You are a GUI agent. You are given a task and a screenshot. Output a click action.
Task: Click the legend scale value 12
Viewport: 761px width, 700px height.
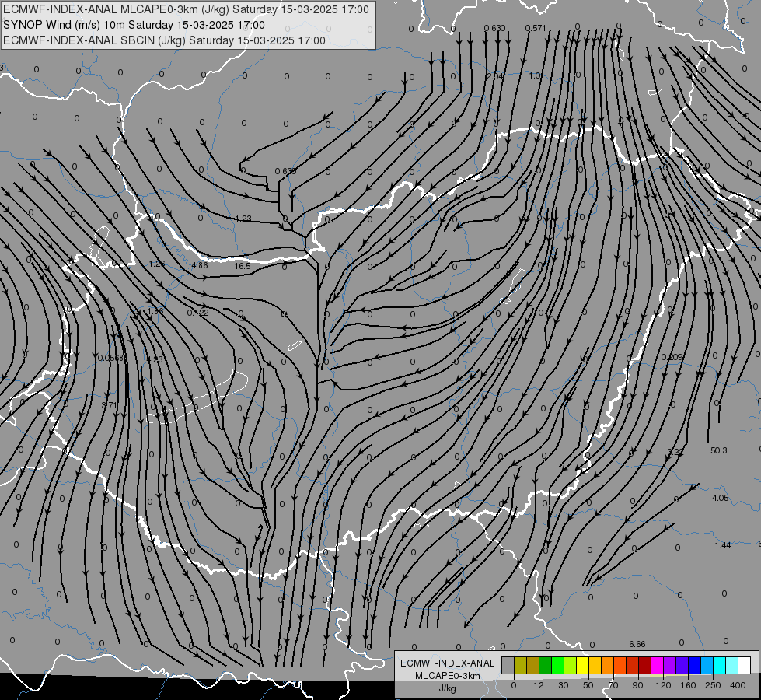(x=539, y=685)
